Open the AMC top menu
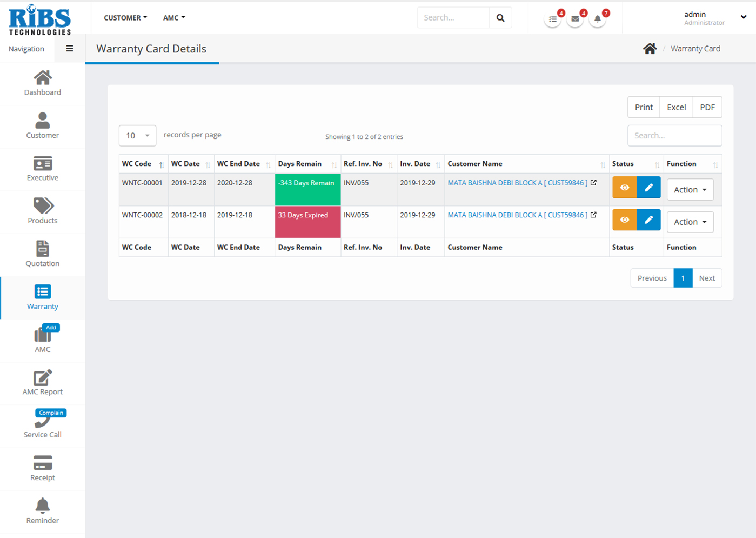The width and height of the screenshot is (756, 538). [174, 18]
